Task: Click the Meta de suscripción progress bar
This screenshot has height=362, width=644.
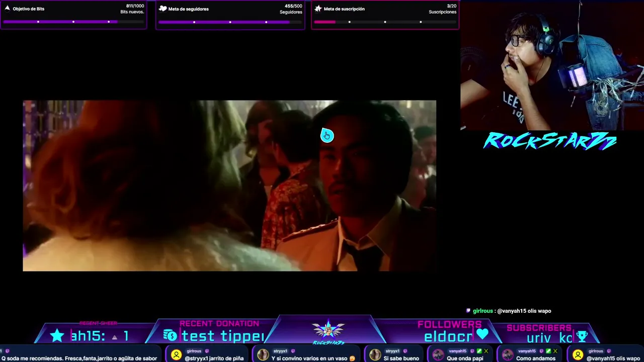Action: pos(385,22)
